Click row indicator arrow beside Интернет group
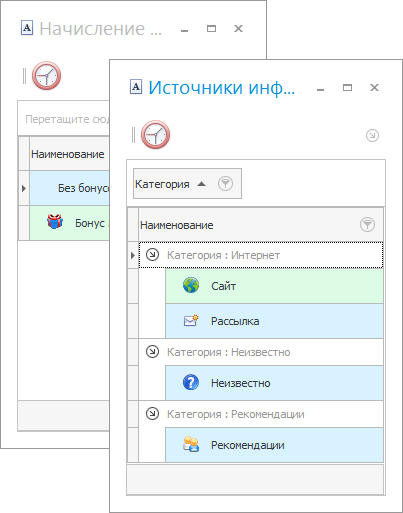The width and height of the screenshot is (403, 513). point(133,256)
